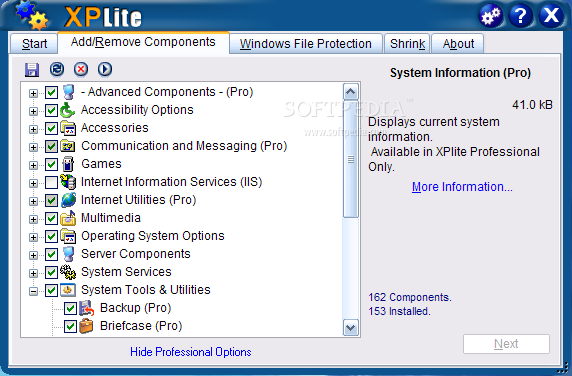This screenshot has height=376, width=572.
Task: Collapse the System Tools & Utilities node
Action: (33, 291)
